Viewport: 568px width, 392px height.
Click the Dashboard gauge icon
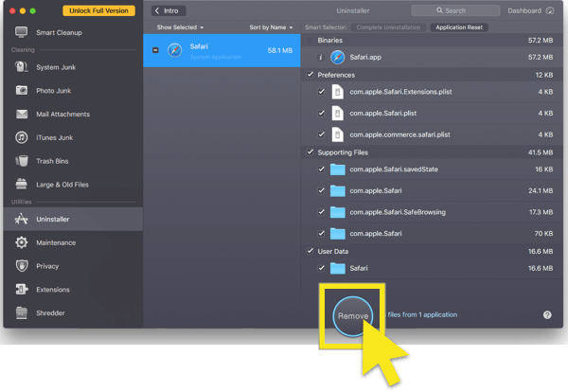(550, 10)
